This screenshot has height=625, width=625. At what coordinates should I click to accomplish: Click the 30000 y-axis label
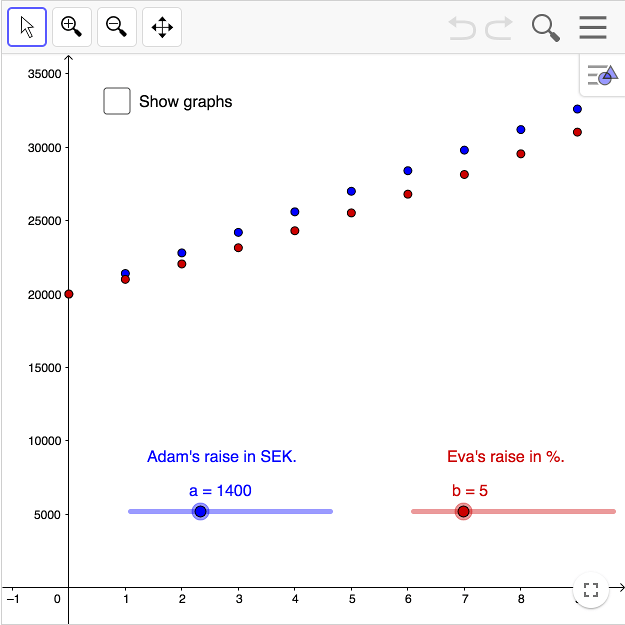tap(45, 148)
